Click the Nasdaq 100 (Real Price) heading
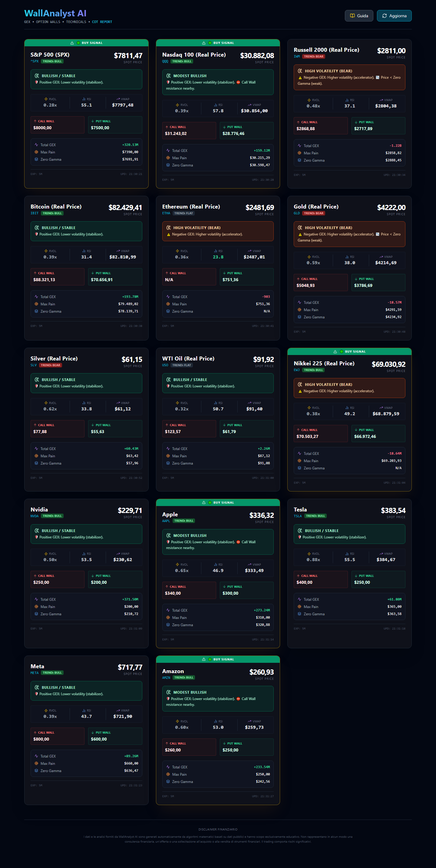Viewport: 436px width, 868px height. coord(194,54)
